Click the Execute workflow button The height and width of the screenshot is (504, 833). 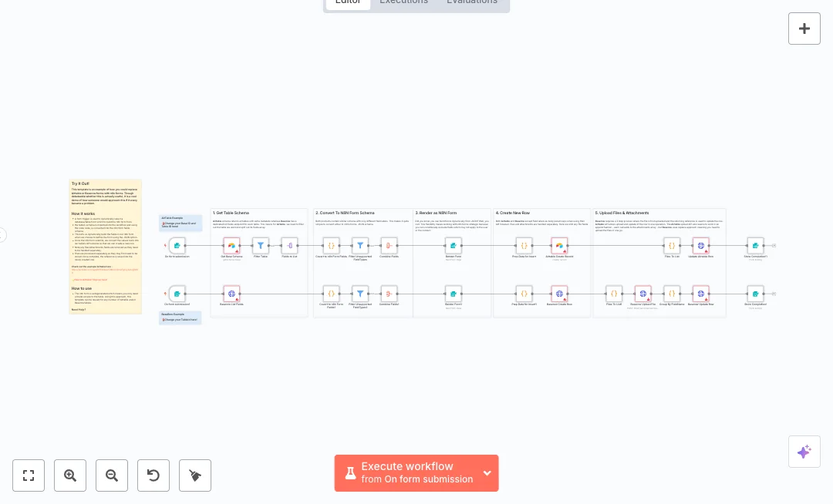coord(407,472)
